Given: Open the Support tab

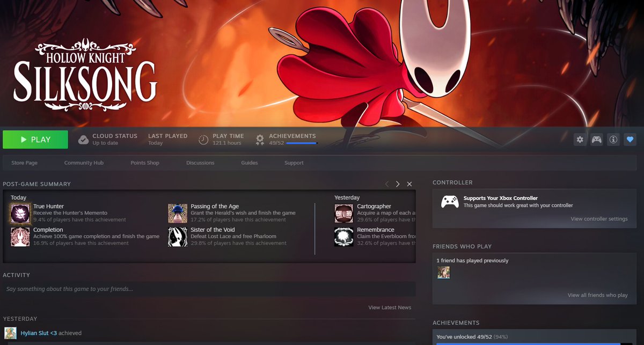Looking at the screenshot, I should [294, 163].
